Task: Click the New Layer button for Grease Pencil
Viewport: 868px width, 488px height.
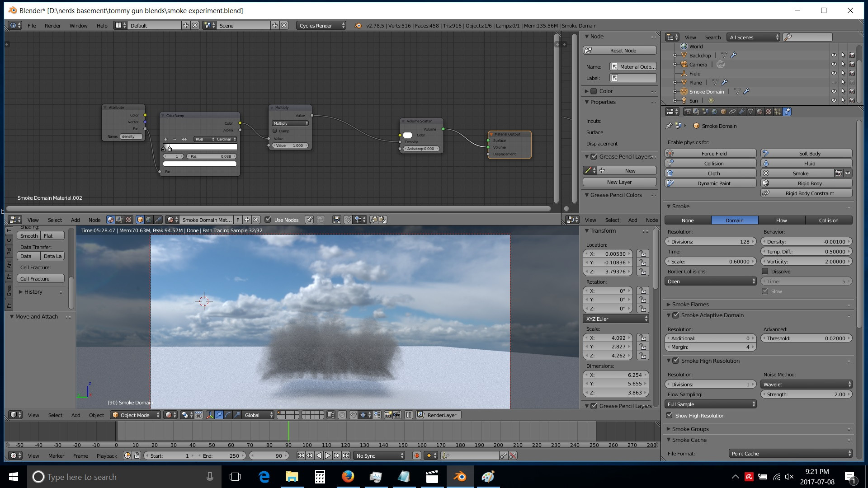Action: pos(619,182)
